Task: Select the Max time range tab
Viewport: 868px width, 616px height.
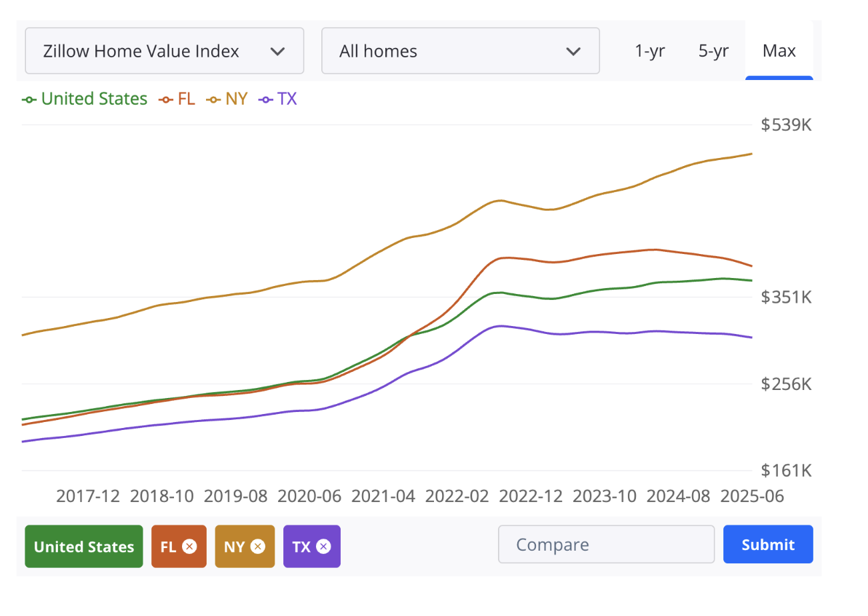Action: (779, 52)
